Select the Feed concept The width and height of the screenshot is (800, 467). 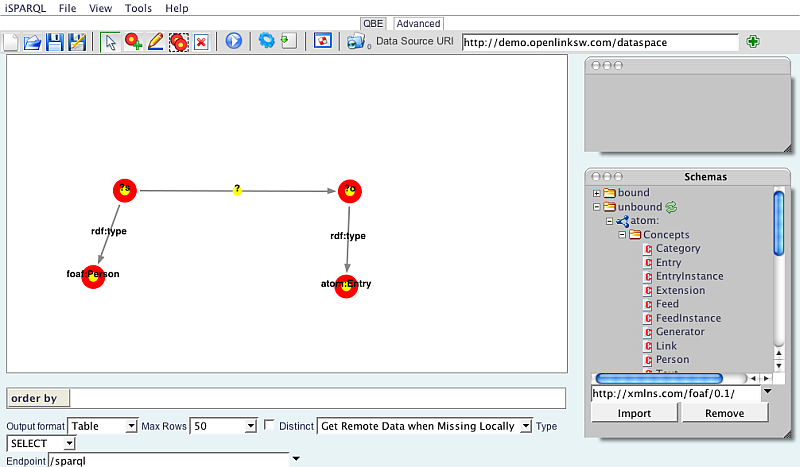pos(667,304)
